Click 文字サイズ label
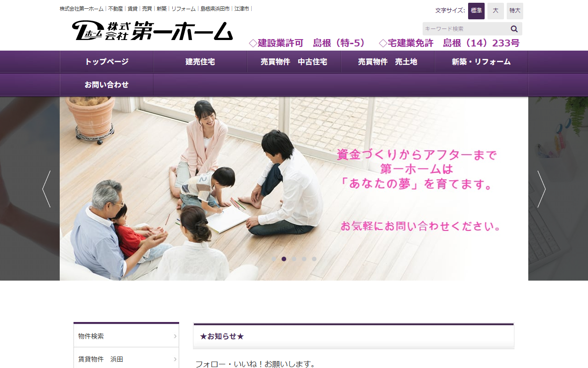Screen dimensions: 588x368 click(x=450, y=11)
